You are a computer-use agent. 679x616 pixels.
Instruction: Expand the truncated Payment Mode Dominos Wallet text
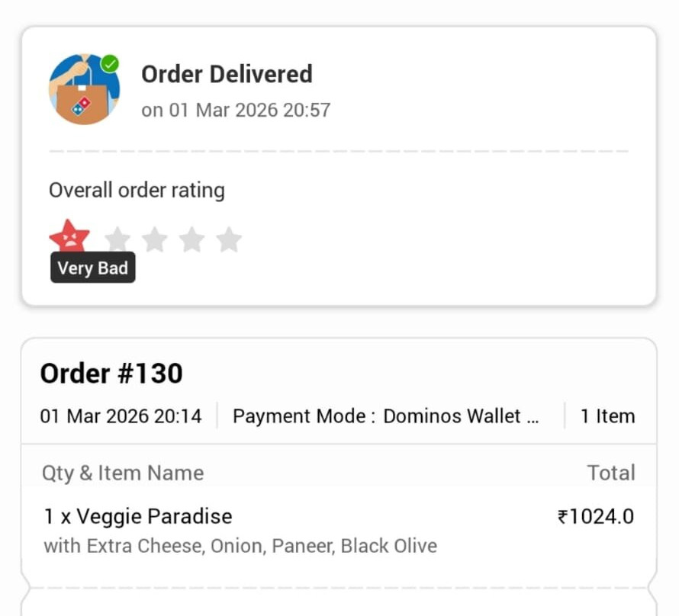tap(386, 416)
